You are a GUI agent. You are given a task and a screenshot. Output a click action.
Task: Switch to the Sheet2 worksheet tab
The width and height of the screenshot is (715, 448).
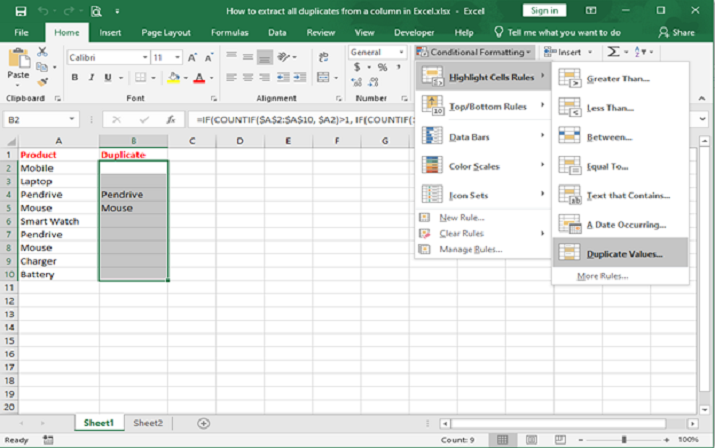148,423
